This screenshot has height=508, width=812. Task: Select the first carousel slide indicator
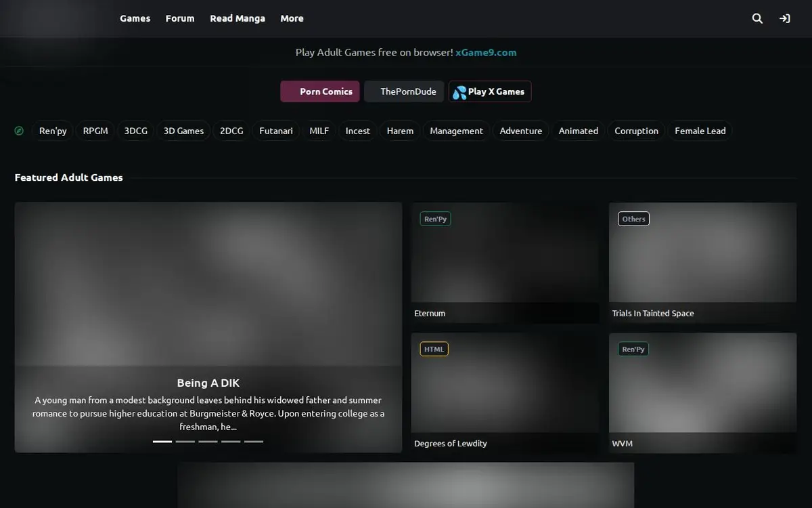click(x=162, y=442)
